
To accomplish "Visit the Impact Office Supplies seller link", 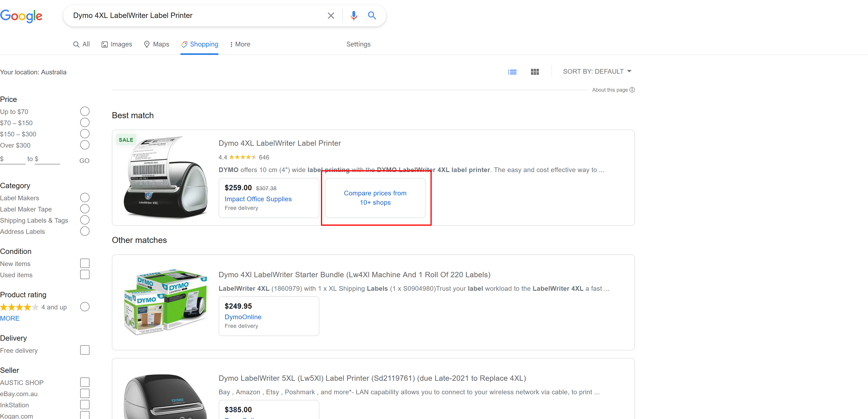I will (258, 199).
